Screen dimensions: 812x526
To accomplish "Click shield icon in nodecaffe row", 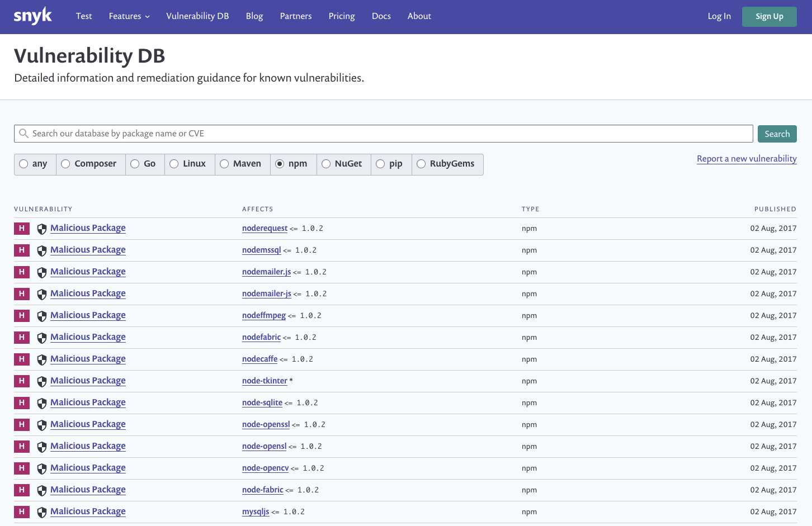I will pos(42,360).
